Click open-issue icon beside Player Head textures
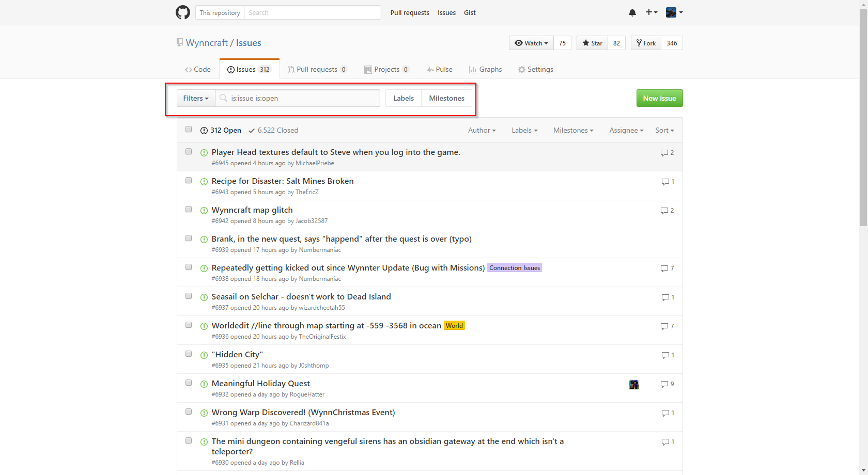 pyautogui.click(x=204, y=153)
